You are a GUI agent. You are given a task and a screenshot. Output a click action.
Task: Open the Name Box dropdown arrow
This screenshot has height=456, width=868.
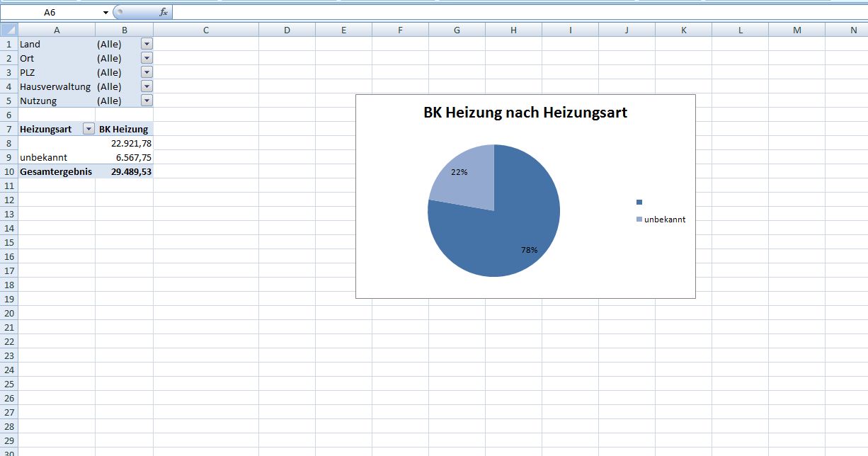click(105, 13)
